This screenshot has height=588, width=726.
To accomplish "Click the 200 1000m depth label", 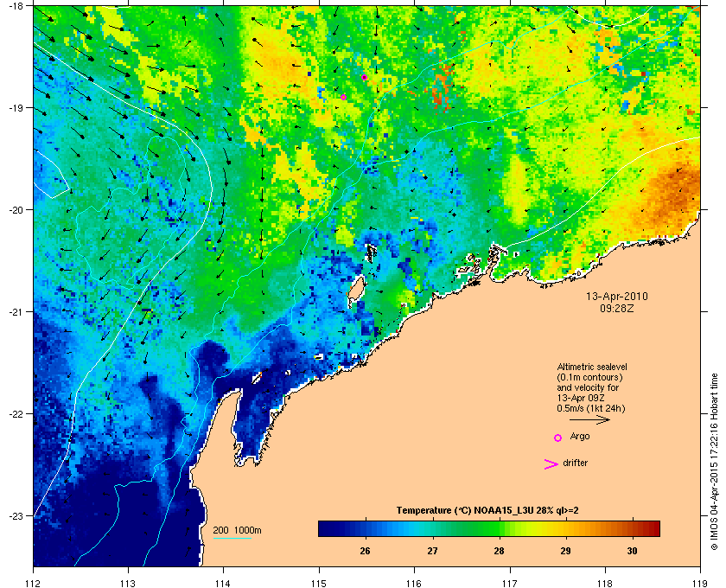I will [237, 530].
